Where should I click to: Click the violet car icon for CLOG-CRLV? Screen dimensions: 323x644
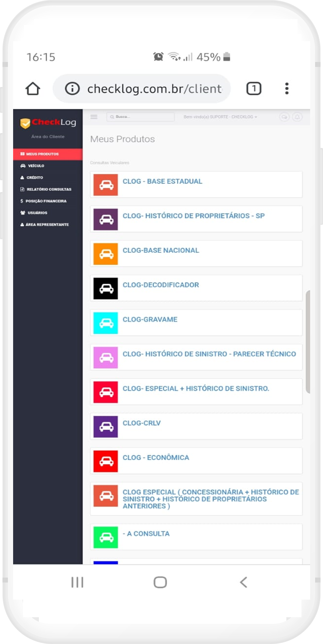pyautogui.click(x=106, y=427)
